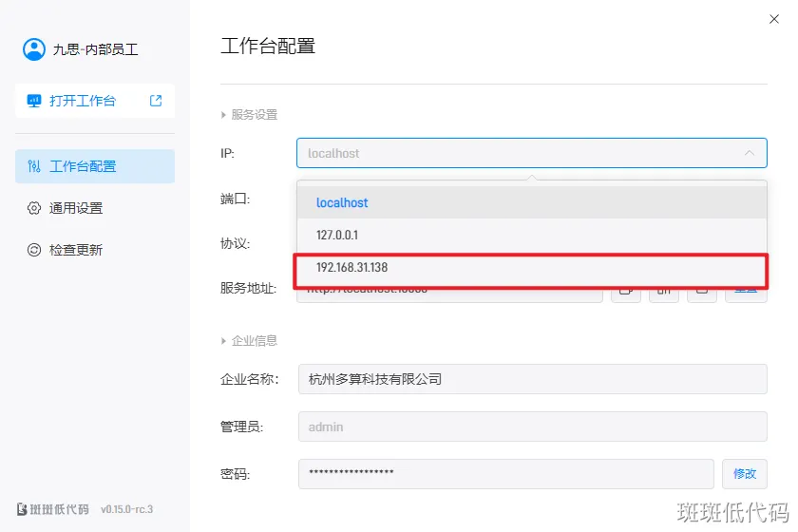Collapse the 服务设置 section triangle
The height and width of the screenshot is (532, 798).
(224, 115)
